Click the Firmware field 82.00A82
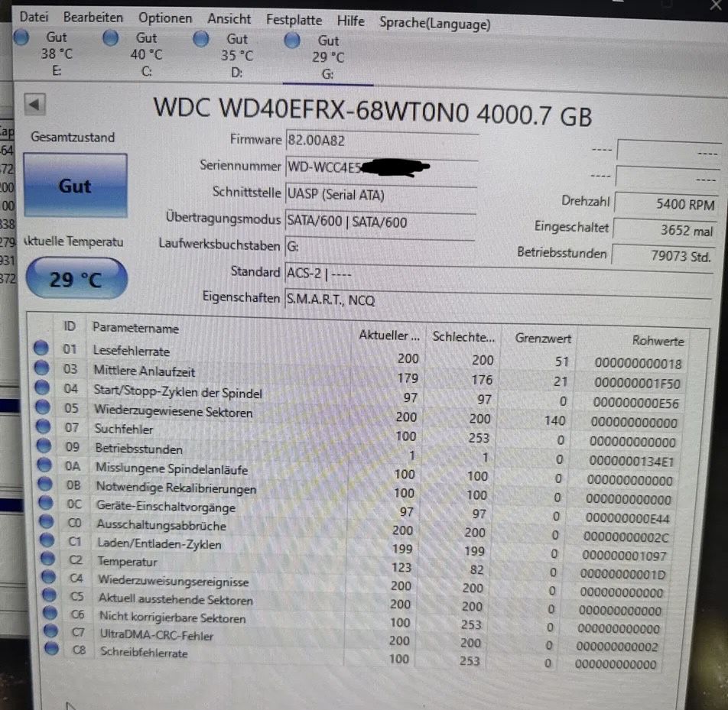 click(x=382, y=141)
